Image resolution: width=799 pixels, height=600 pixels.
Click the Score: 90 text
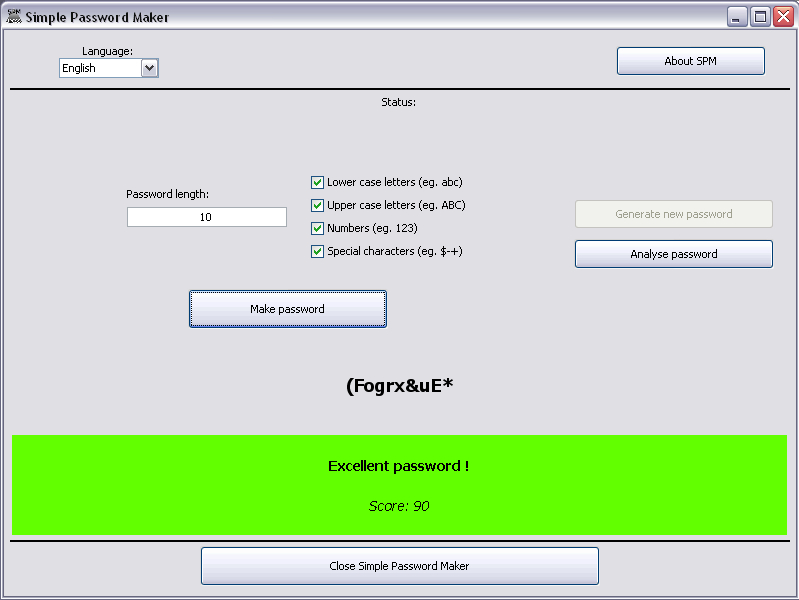(399, 506)
